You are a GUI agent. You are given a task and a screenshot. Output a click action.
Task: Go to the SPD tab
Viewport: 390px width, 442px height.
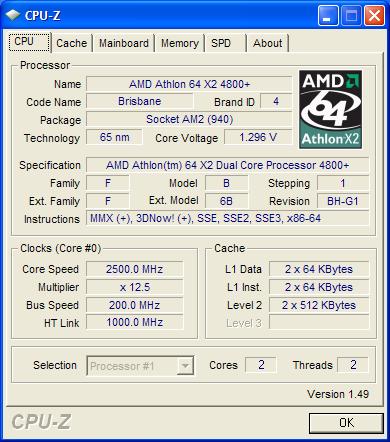pyautogui.click(x=225, y=43)
